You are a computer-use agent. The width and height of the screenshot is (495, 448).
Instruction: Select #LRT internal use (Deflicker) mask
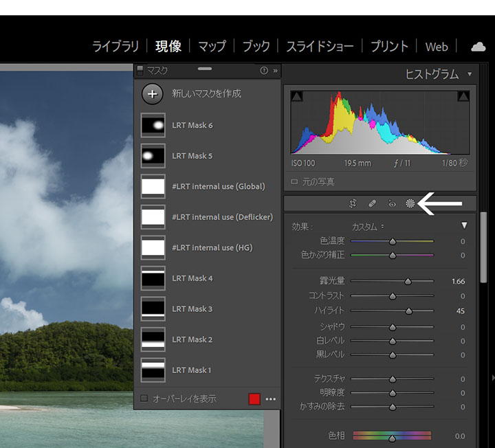pos(207,217)
